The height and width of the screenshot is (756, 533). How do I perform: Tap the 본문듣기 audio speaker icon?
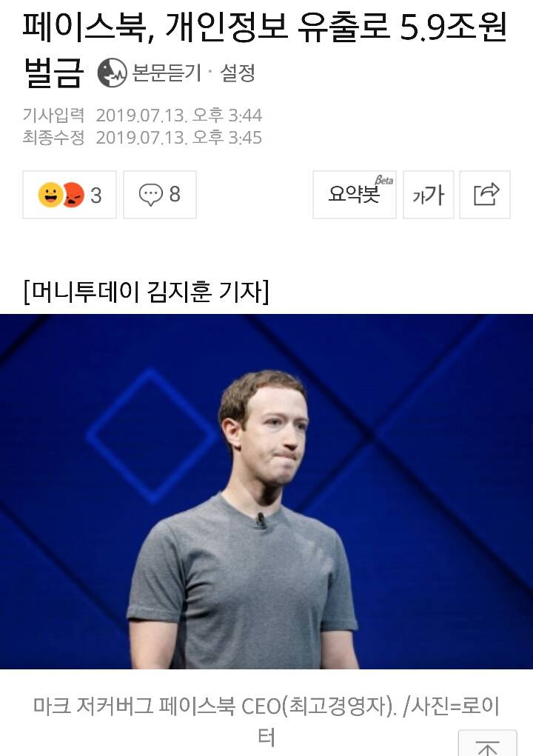coord(112,73)
